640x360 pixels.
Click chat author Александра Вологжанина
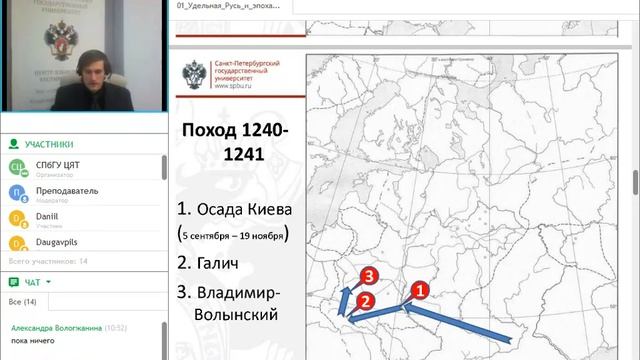pos(56,328)
